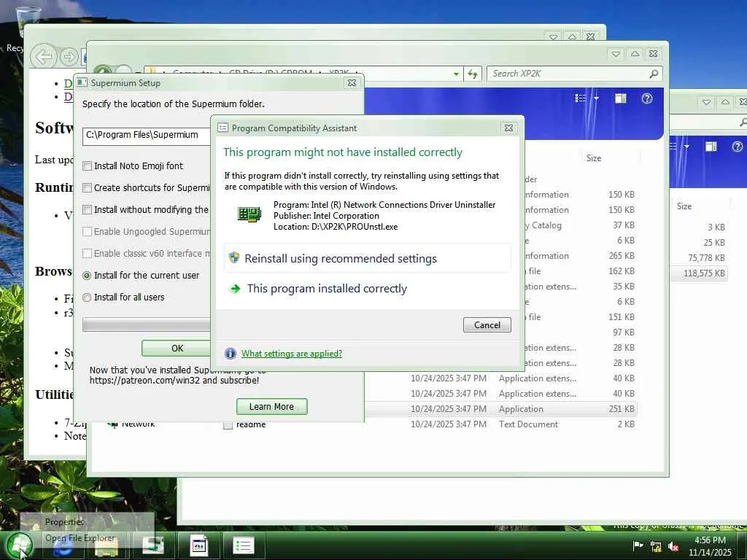
Task: Go forward in the rear browser window
Action: coord(69,57)
